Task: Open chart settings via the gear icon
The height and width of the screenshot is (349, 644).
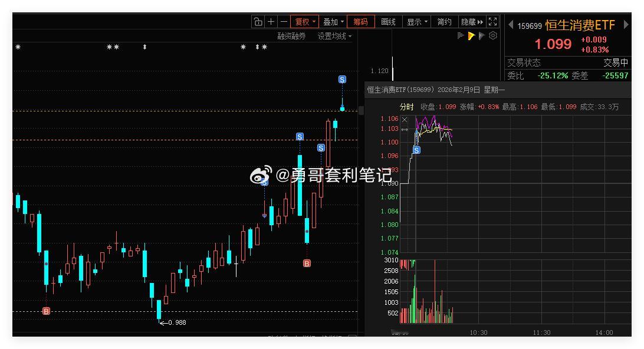Action: click(492, 35)
